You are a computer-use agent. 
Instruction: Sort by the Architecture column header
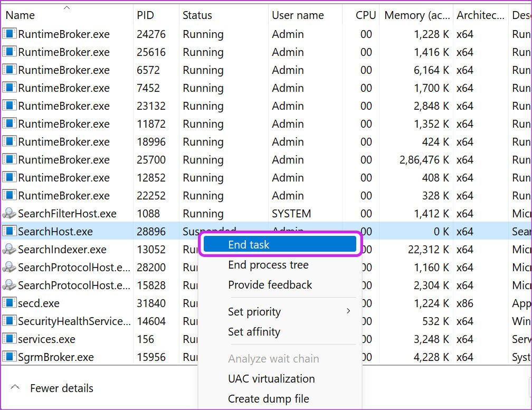[x=480, y=15]
